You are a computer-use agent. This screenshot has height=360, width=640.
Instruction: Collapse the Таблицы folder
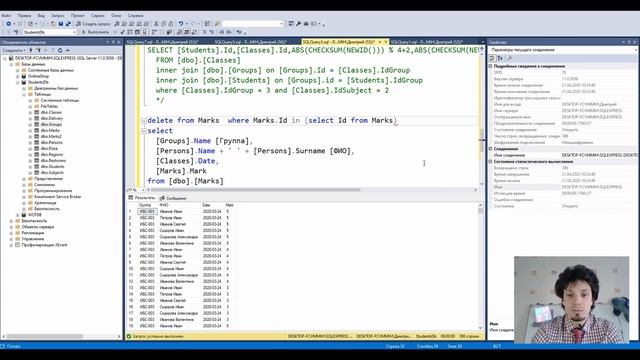click(x=24, y=94)
